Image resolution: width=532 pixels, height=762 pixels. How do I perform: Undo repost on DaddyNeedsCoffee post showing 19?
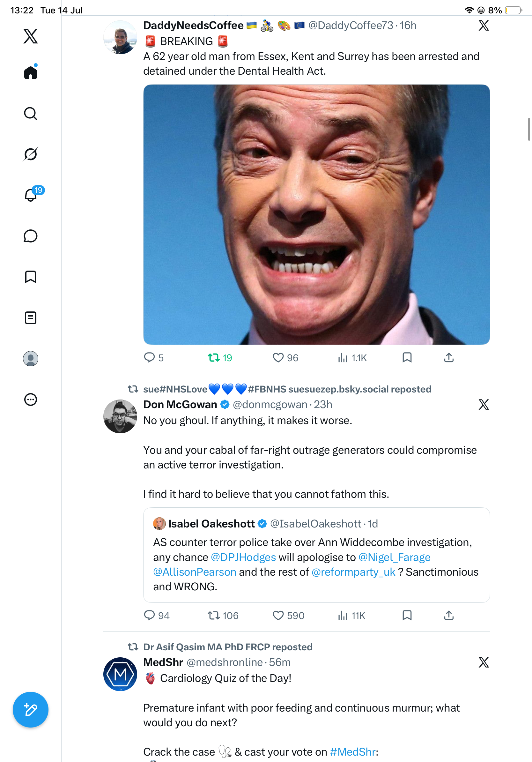pyautogui.click(x=220, y=357)
